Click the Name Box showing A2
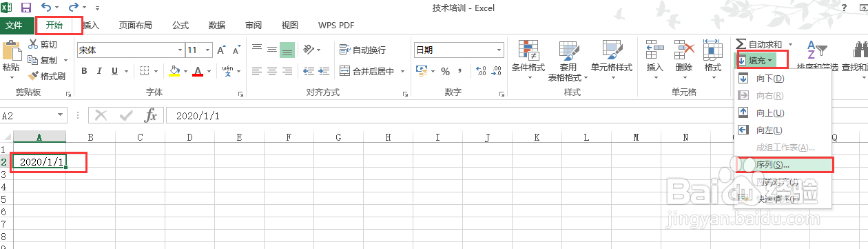 point(33,115)
